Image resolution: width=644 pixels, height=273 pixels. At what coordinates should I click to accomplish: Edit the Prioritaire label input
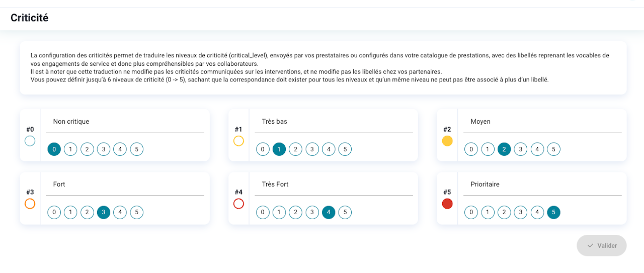pyautogui.click(x=542, y=185)
